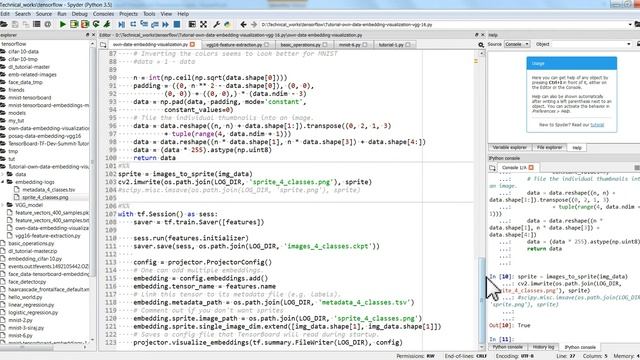640x360 pixels.
Task: Close the project explorer pane
Action: (x=93, y=35)
